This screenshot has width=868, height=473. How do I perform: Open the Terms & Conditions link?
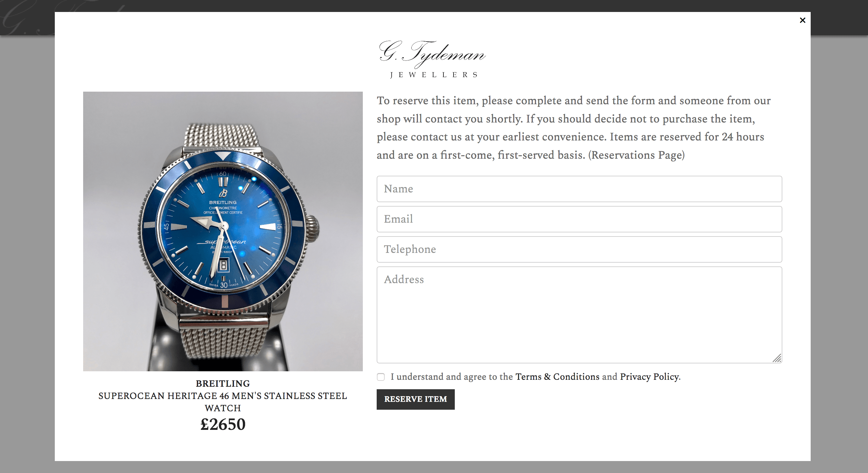pos(557,377)
